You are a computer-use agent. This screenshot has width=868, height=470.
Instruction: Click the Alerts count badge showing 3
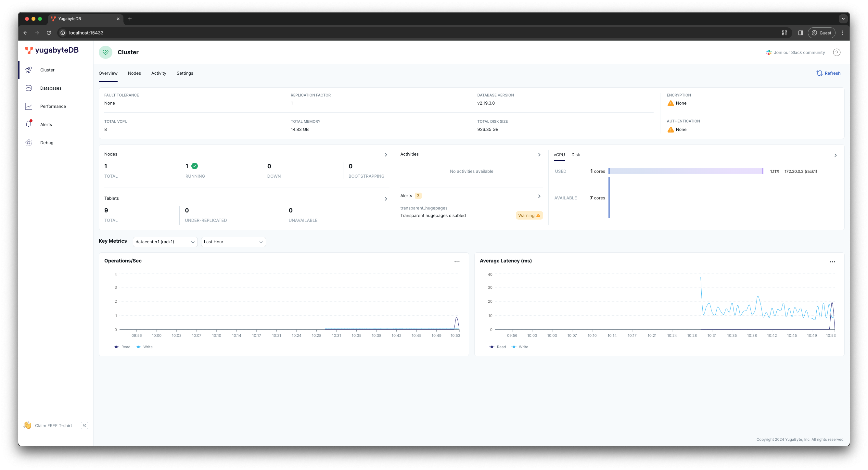(x=418, y=195)
